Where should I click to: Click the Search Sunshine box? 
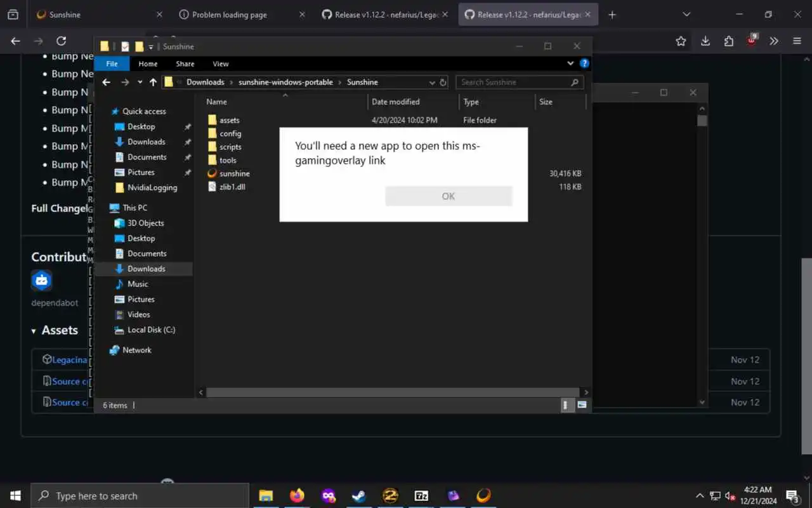pos(519,82)
